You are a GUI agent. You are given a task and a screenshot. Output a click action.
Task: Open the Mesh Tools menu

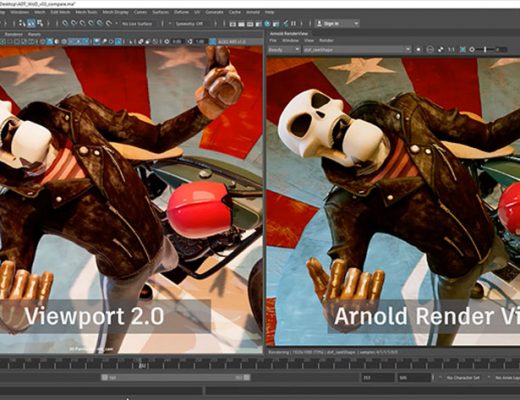point(86,12)
